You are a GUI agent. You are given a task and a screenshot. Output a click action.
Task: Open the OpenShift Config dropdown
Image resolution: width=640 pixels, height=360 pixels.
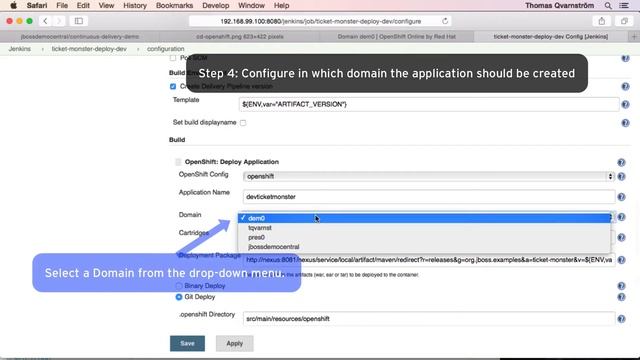click(x=429, y=176)
